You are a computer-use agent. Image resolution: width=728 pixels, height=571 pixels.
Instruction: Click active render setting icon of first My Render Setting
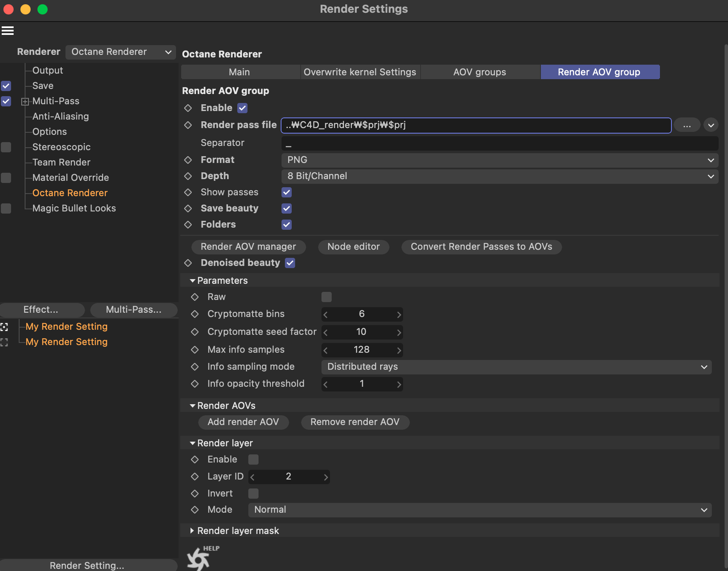[4, 327]
